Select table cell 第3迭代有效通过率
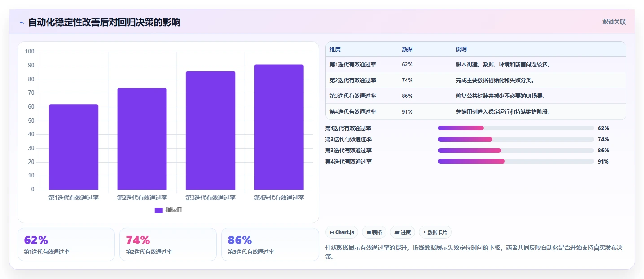Screen dimensions: 644x279 [353, 96]
